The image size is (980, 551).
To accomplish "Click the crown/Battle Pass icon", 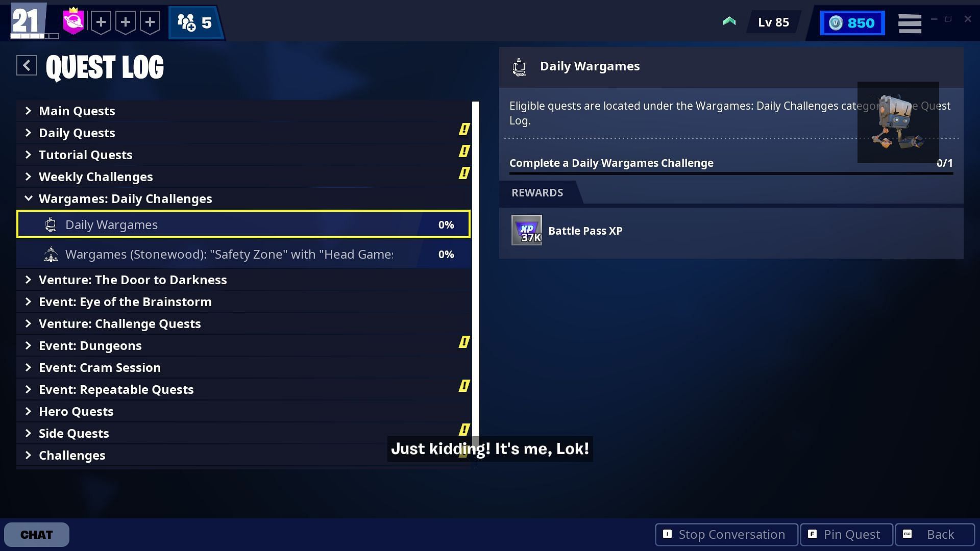I will tap(72, 22).
